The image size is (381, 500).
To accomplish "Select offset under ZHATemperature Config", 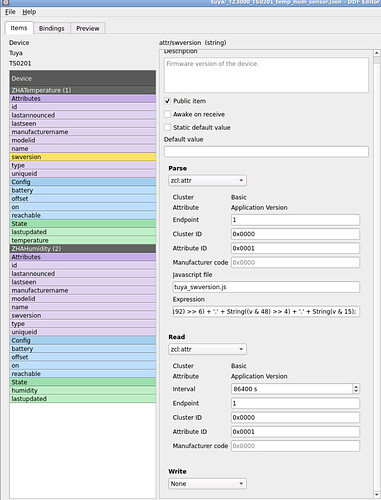I will point(83,199).
